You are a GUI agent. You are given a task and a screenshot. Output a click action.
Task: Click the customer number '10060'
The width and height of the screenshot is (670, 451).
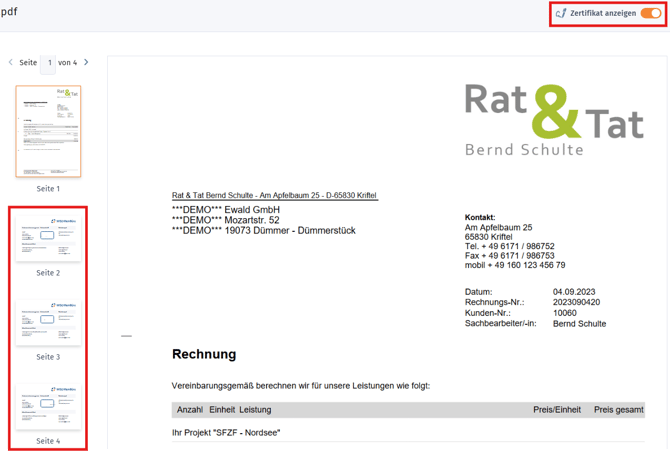[x=565, y=313]
